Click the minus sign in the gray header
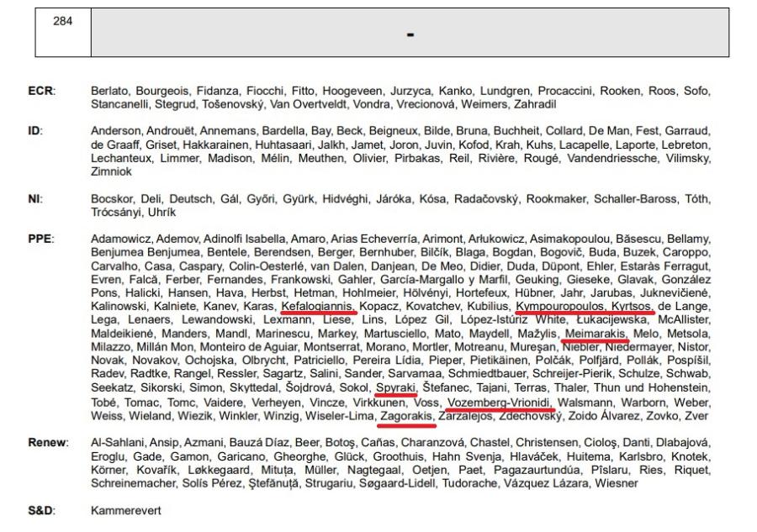 pyautogui.click(x=410, y=34)
